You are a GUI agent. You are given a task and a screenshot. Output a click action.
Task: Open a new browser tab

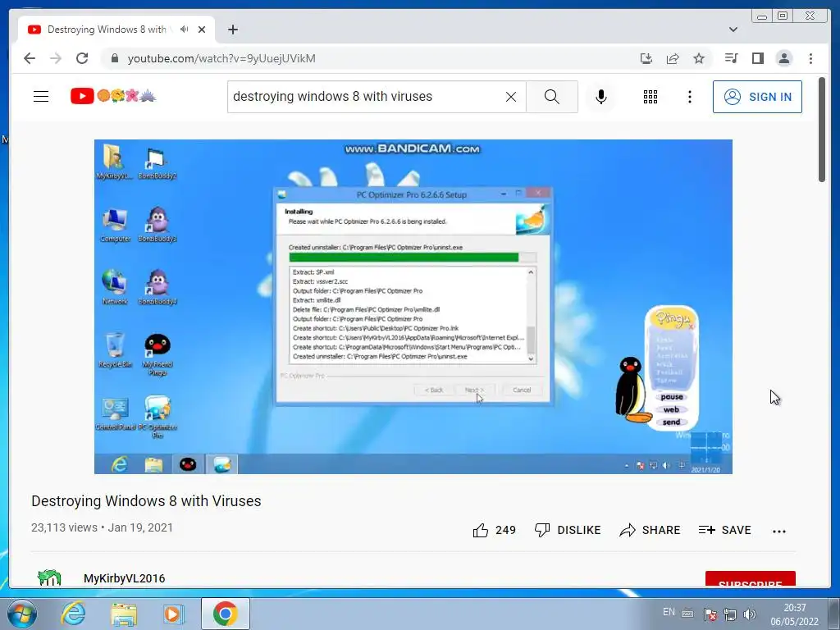(x=232, y=30)
